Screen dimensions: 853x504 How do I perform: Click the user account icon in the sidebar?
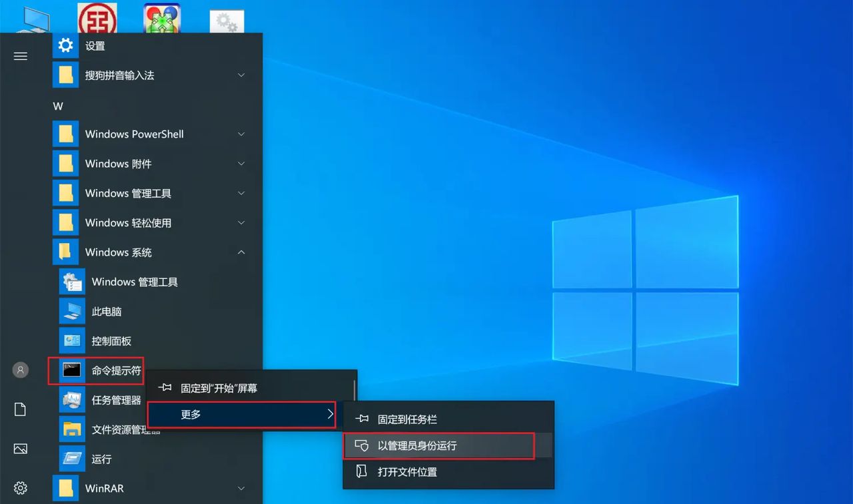pos(20,370)
